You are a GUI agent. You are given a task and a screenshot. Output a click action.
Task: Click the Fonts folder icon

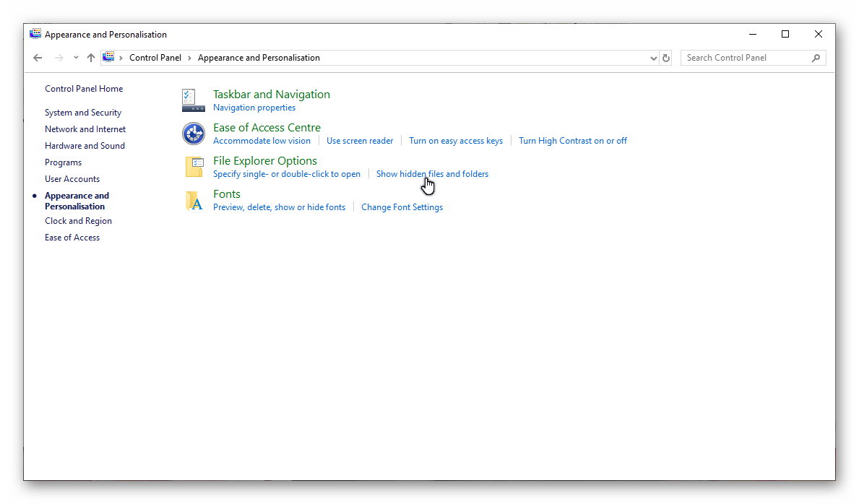click(194, 201)
